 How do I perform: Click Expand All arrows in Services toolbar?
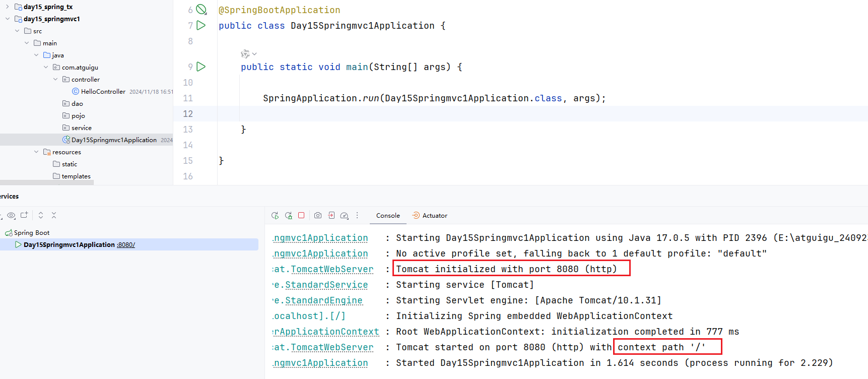point(41,215)
